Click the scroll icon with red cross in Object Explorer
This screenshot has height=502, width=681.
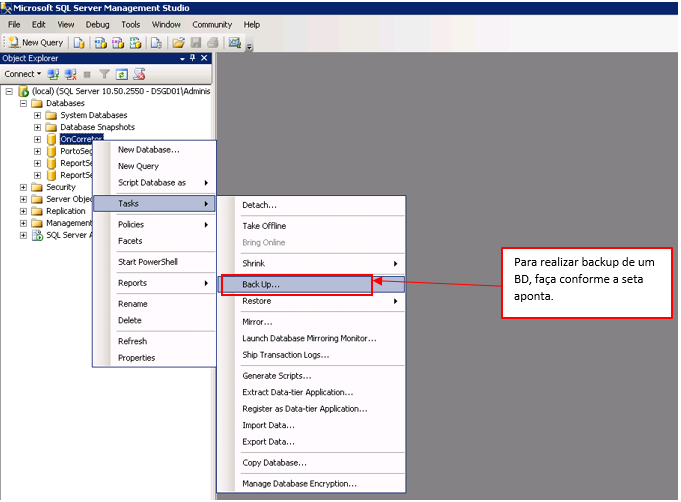[139, 74]
